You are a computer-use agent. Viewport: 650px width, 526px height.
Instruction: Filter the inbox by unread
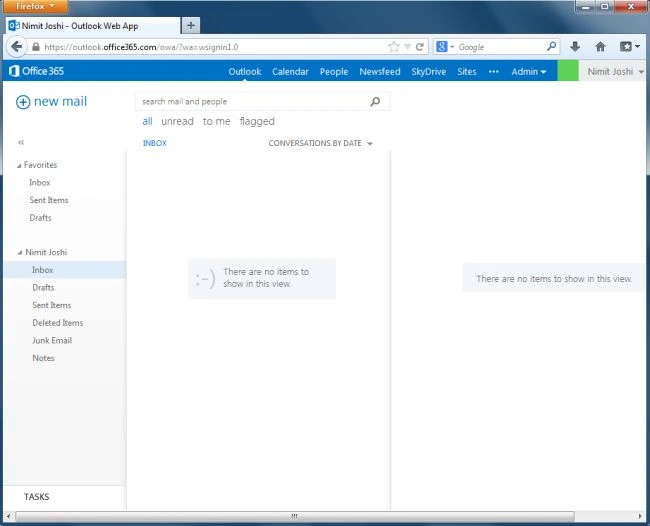[177, 121]
